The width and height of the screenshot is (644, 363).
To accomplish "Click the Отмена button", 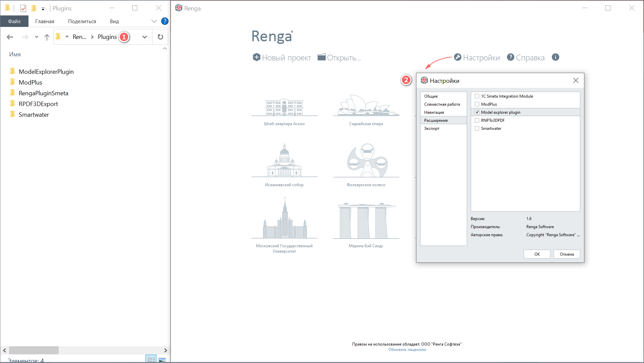I will [567, 254].
